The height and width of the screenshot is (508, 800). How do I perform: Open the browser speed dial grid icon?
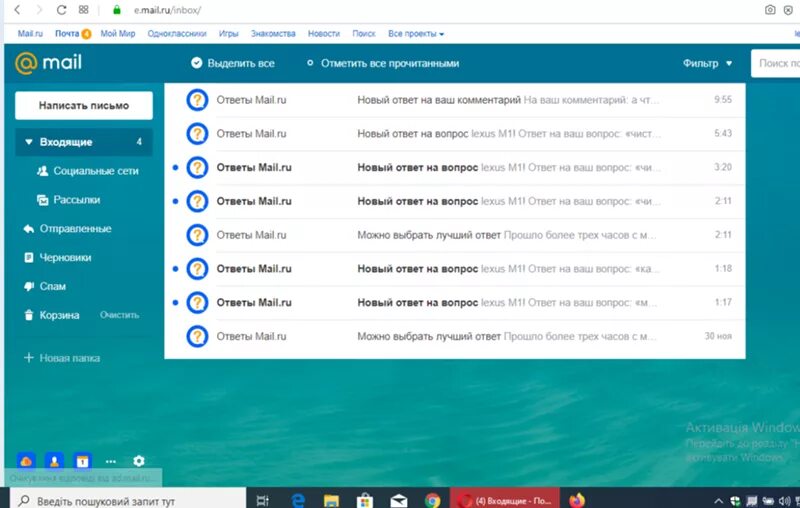84,10
